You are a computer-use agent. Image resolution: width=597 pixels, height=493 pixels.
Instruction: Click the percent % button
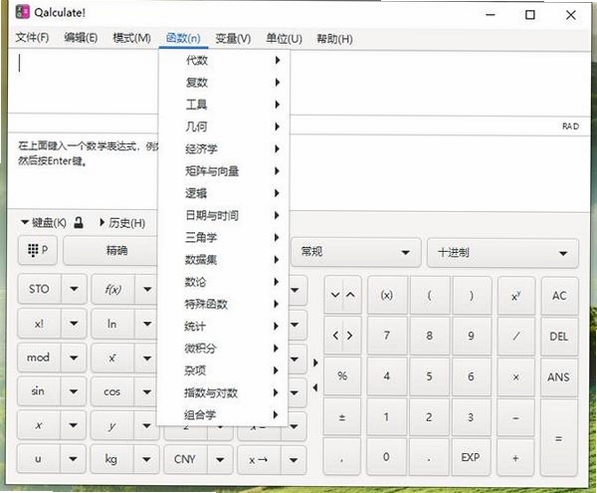(x=342, y=376)
